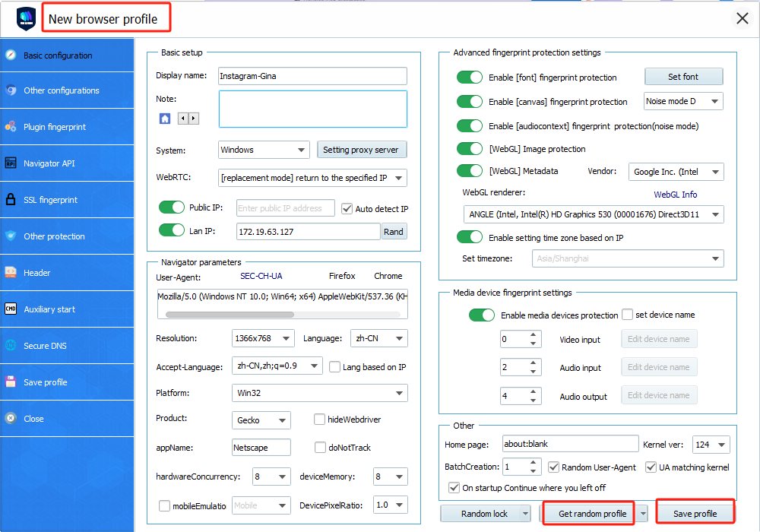
Task: Click the Navigator API sidebar icon
Action: (11, 163)
